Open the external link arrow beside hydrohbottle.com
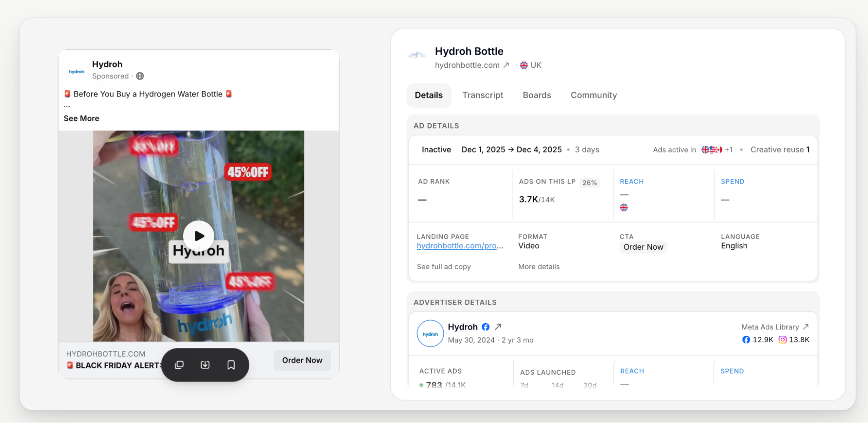This screenshot has width=868, height=423. coord(506,65)
